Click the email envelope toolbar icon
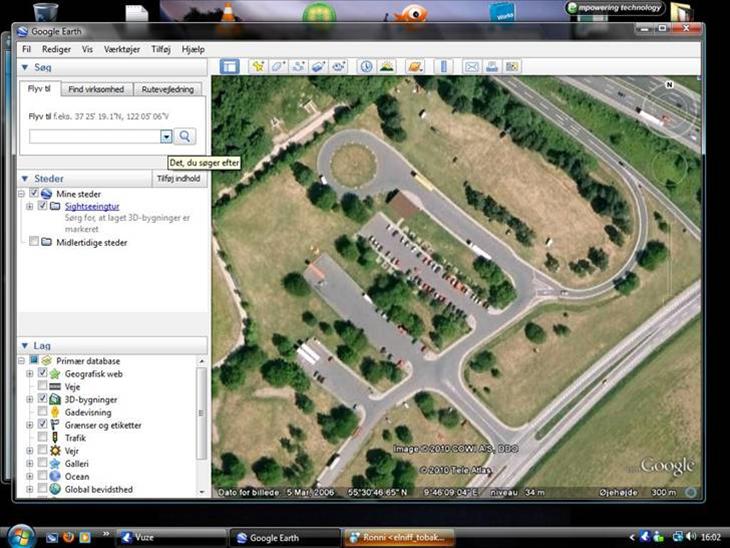Image resolution: width=730 pixels, height=548 pixels. 472,66
